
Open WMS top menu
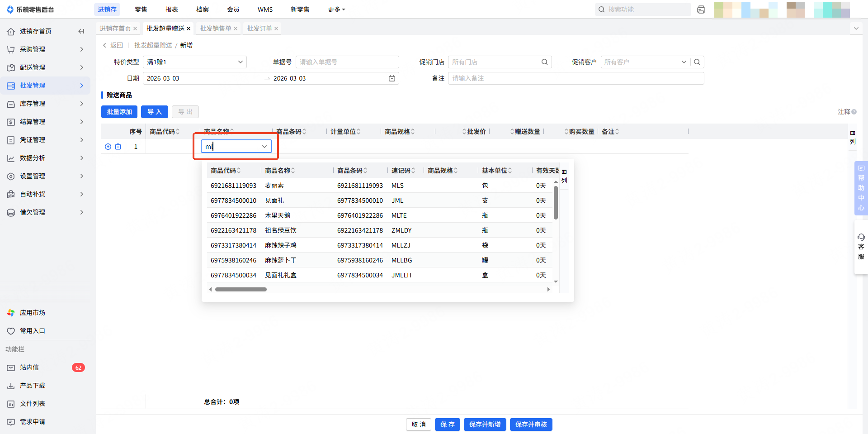(x=265, y=10)
